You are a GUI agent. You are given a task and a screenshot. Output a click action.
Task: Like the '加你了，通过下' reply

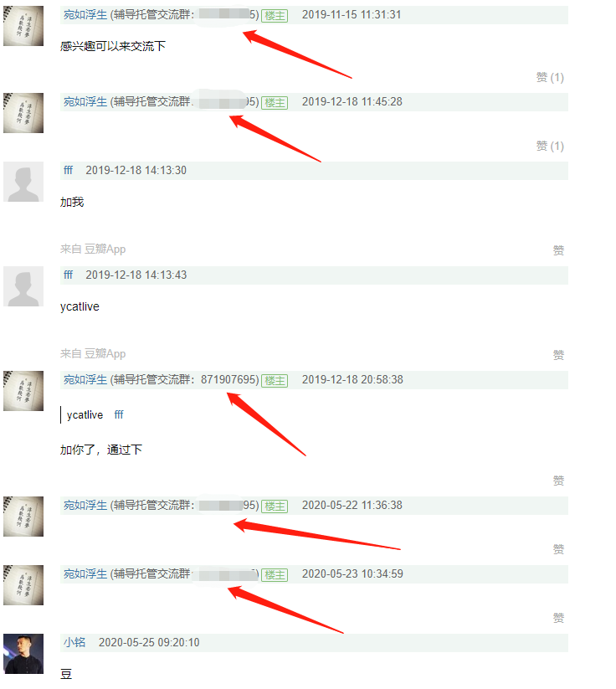558,481
